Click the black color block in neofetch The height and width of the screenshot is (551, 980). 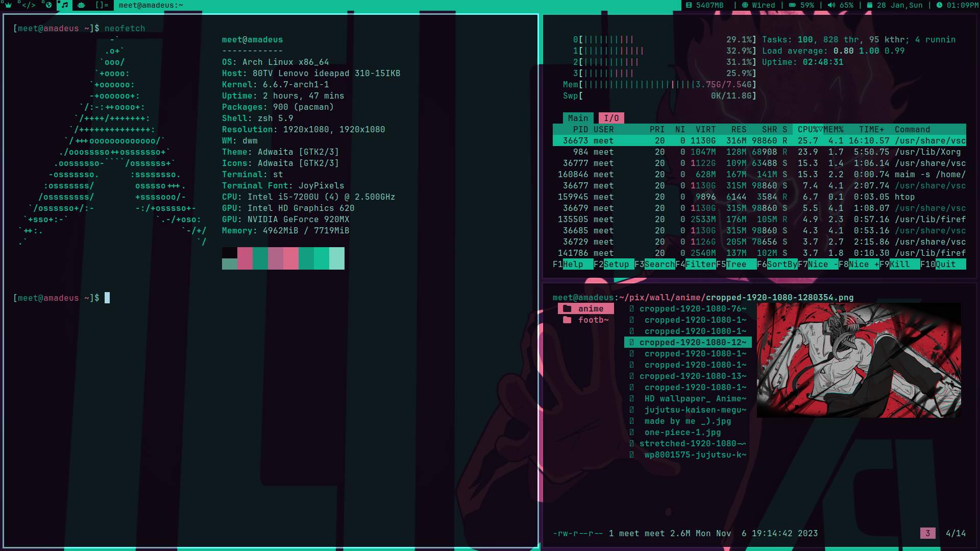tap(230, 253)
